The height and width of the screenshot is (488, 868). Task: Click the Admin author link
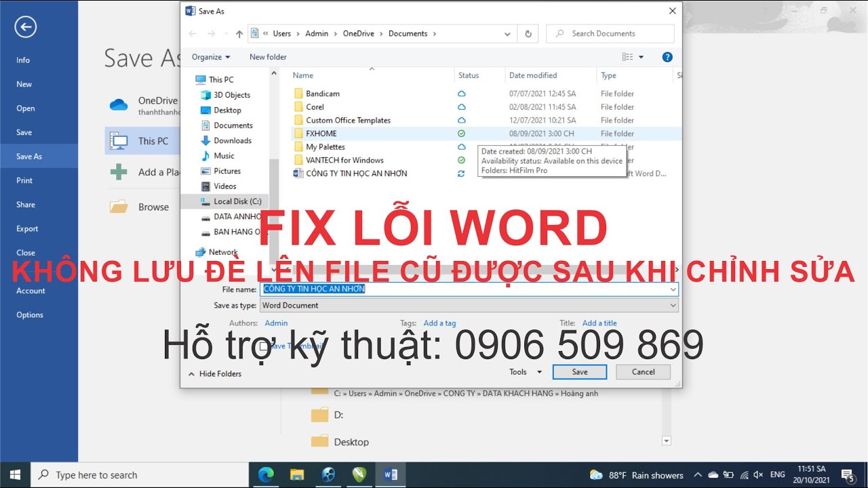click(x=276, y=323)
